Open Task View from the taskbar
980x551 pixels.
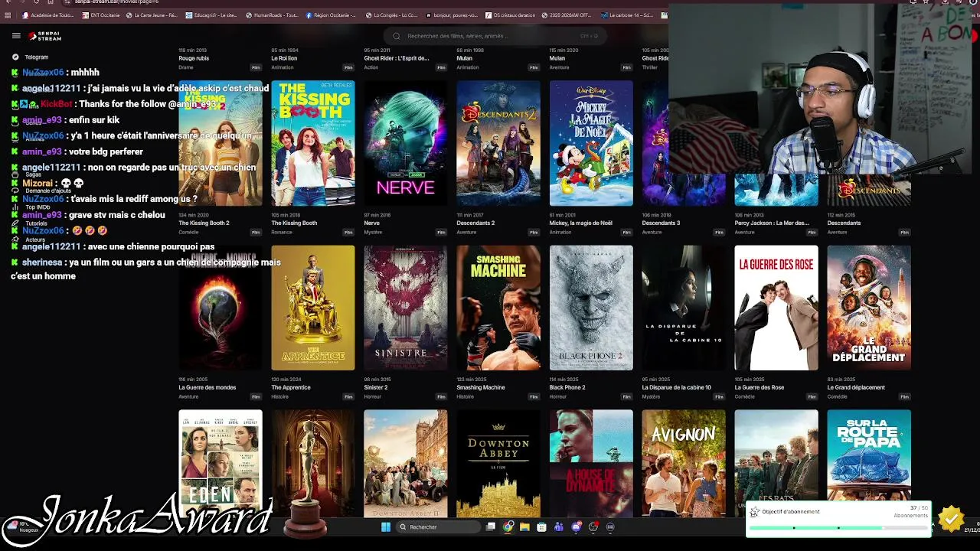(x=491, y=527)
